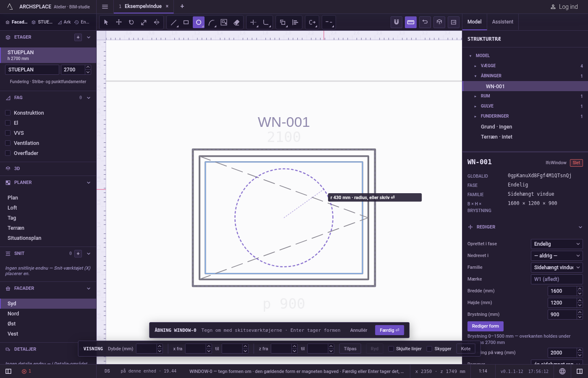Click Annullér in the prompt bar
Image resolution: width=588 pixels, height=378 pixels.
tap(359, 330)
